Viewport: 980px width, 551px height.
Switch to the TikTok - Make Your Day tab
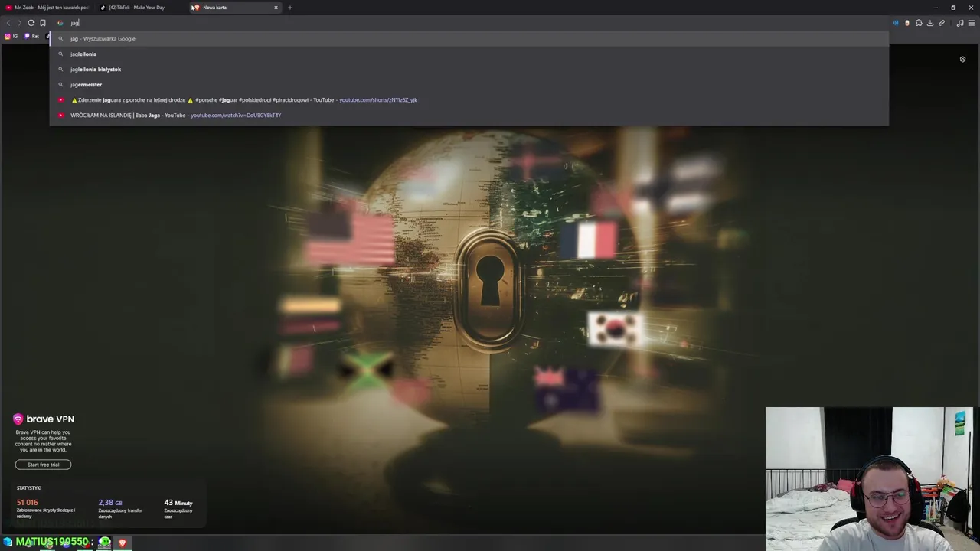142,8
